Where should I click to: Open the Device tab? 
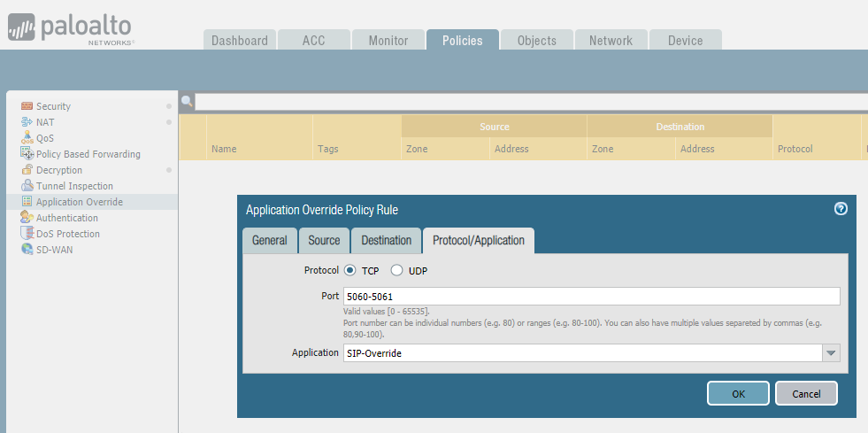coord(686,41)
